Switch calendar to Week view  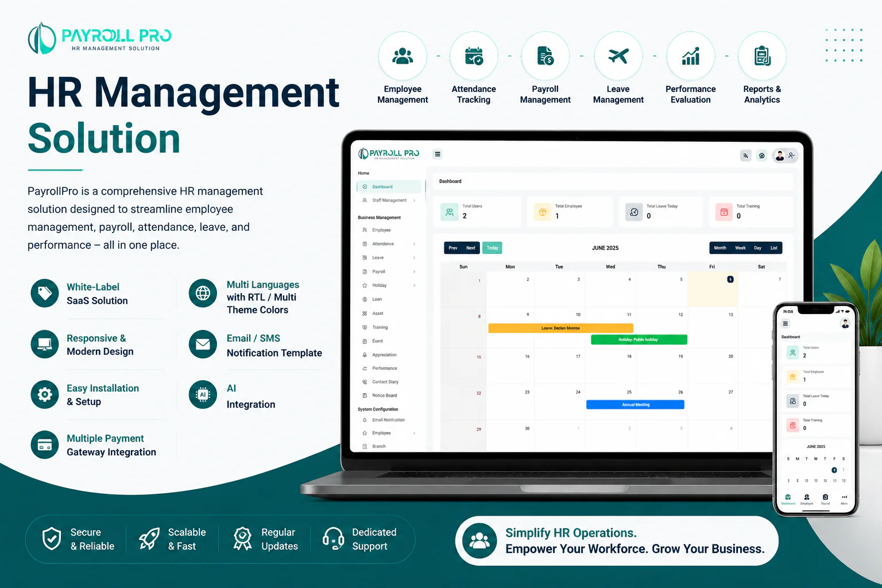(x=740, y=248)
